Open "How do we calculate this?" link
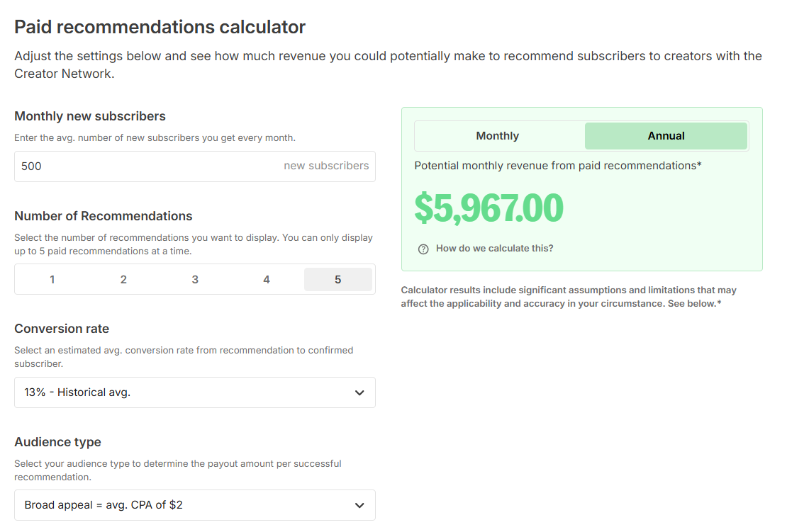Image resolution: width=787 pixels, height=532 pixels. [x=494, y=249]
